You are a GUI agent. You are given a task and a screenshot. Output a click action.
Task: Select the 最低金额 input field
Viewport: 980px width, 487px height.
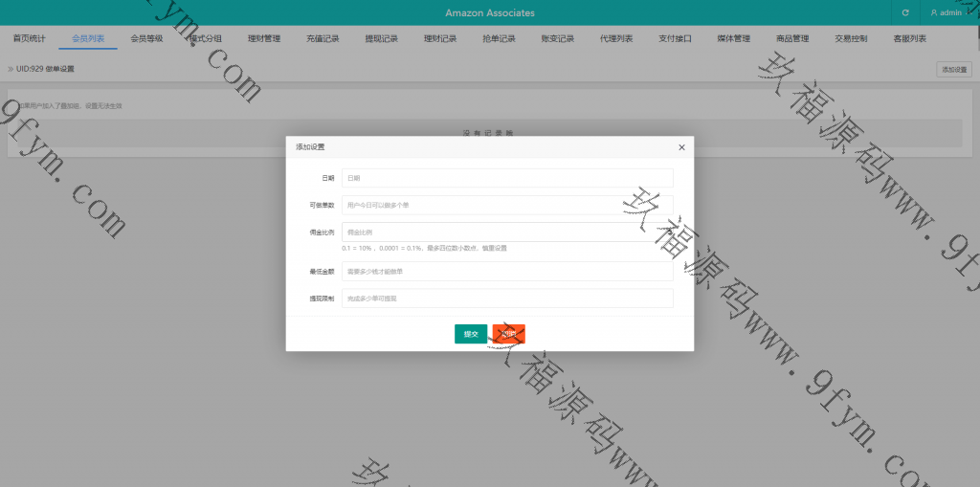(x=507, y=272)
